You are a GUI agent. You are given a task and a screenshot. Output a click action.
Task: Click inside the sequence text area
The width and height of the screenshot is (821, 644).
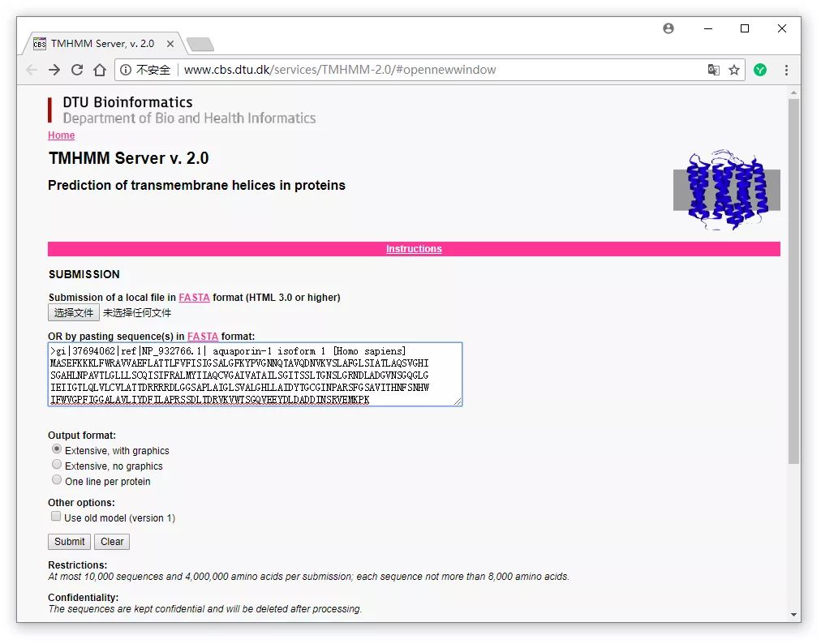click(x=255, y=375)
